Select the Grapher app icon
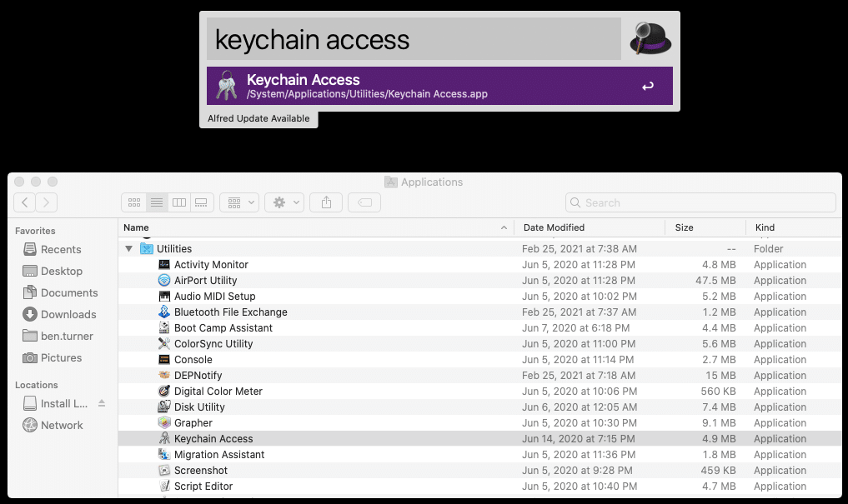 pos(164,422)
